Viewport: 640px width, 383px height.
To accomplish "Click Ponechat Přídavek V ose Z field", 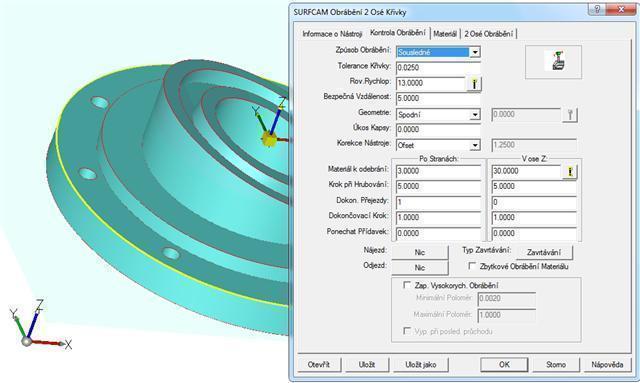I will click(x=534, y=233).
